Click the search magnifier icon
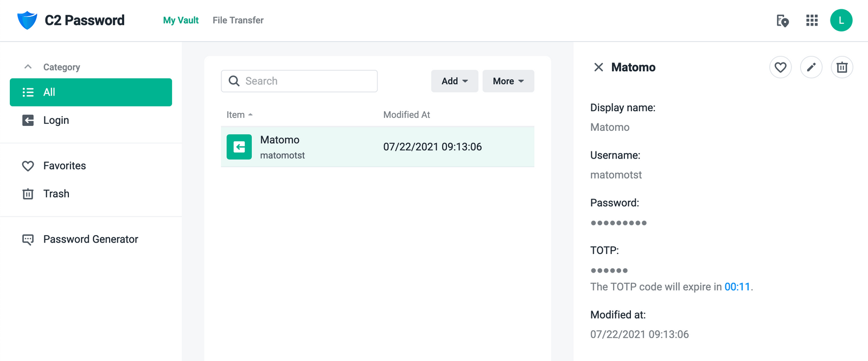 [234, 81]
